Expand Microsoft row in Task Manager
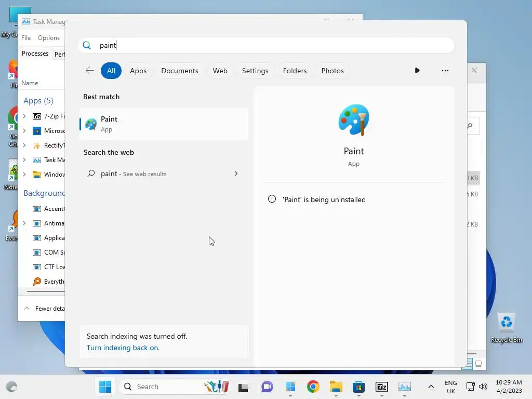Viewport: 532px width, 399px height. (x=24, y=130)
